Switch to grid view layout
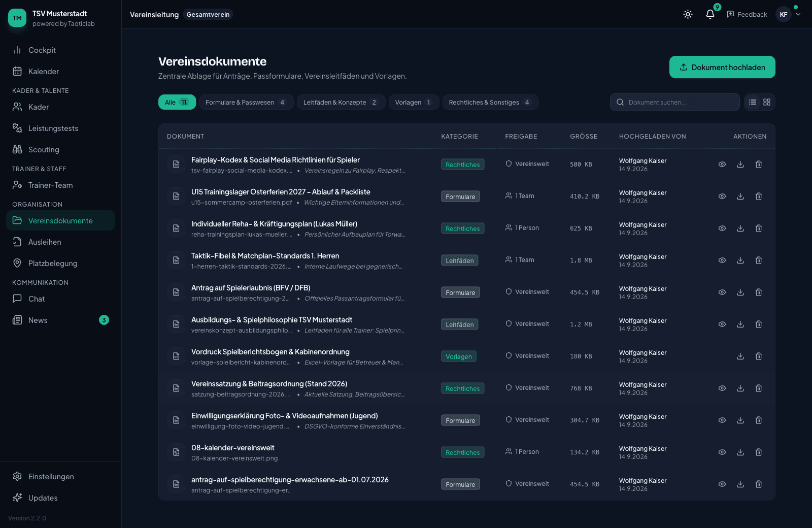 point(767,102)
